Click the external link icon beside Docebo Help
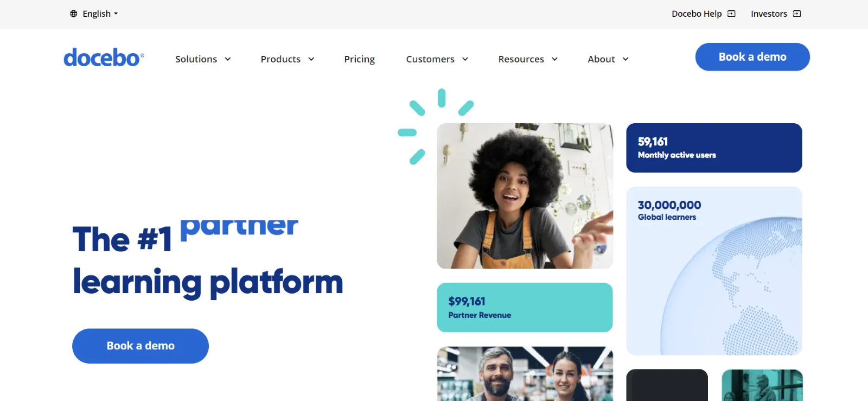This screenshot has width=868, height=401. tap(731, 14)
